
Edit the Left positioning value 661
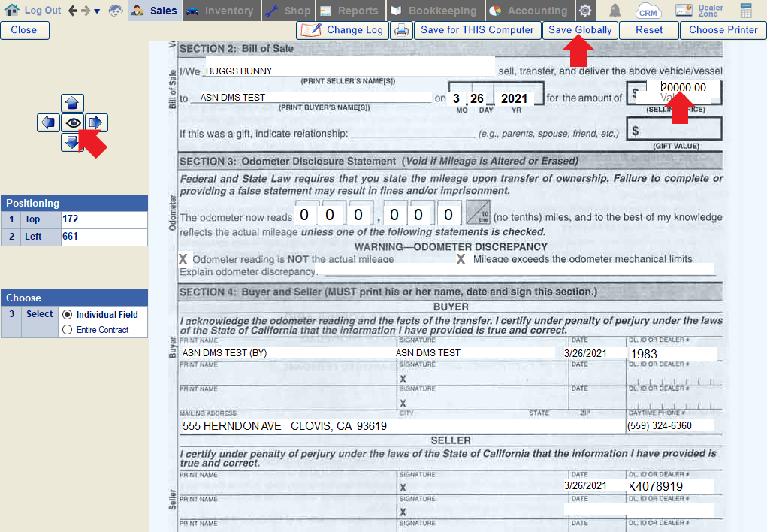pos(104,237)
